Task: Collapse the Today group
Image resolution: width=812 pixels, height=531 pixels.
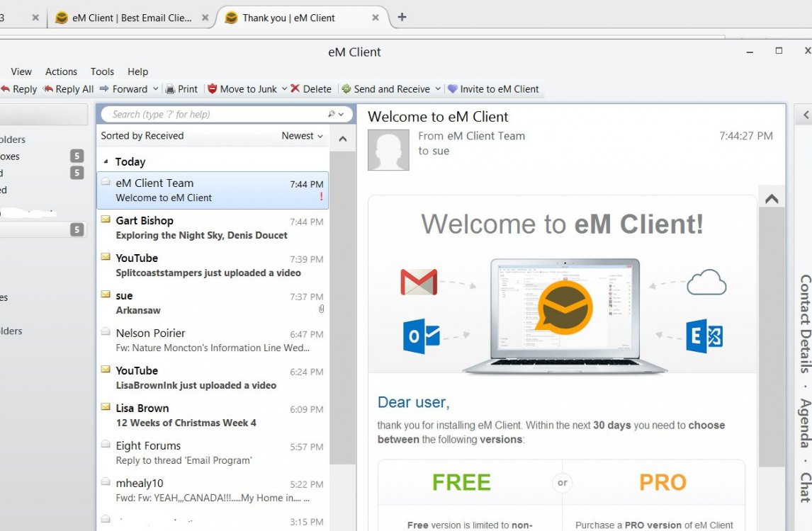Action: 106,161
